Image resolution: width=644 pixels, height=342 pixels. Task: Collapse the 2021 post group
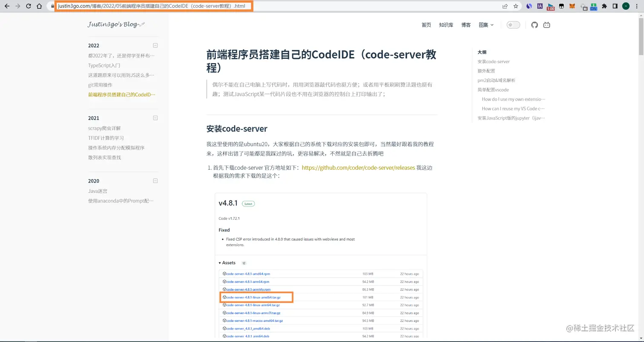(x=155, y=118)
